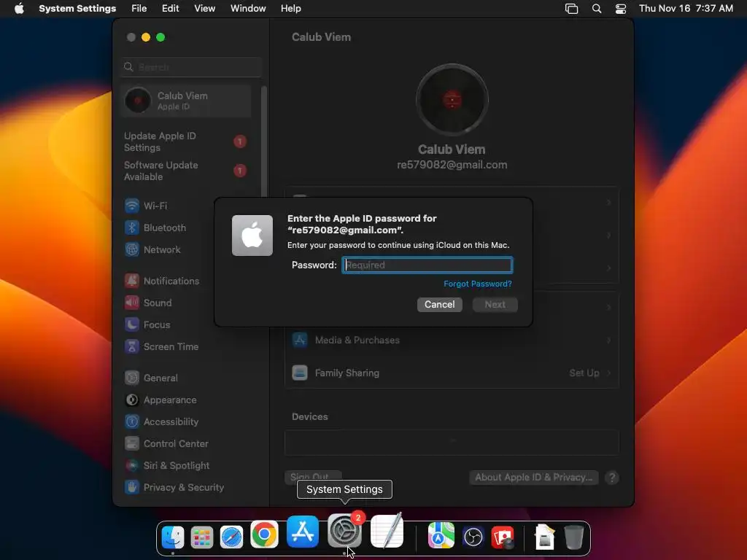Open the Family Sharing Set Up row
The image size is (747, 560).
coord(452,373)
